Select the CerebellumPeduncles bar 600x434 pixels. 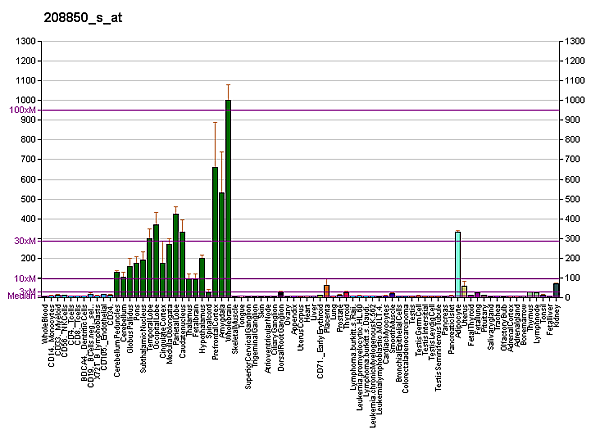(117, 284)
